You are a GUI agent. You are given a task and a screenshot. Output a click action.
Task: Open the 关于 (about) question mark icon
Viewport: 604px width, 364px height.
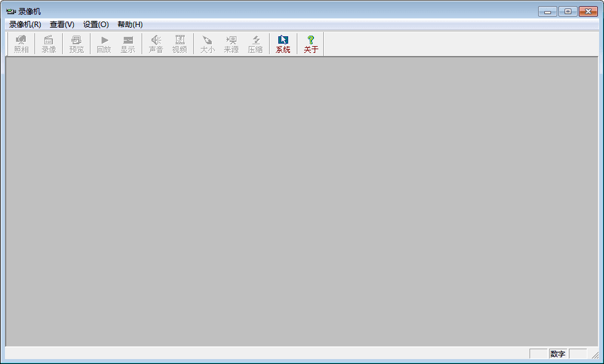tap(311, 40)
